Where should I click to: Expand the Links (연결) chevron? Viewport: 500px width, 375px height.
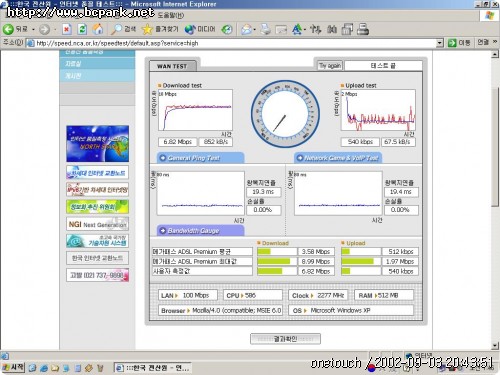click(495, 42)
